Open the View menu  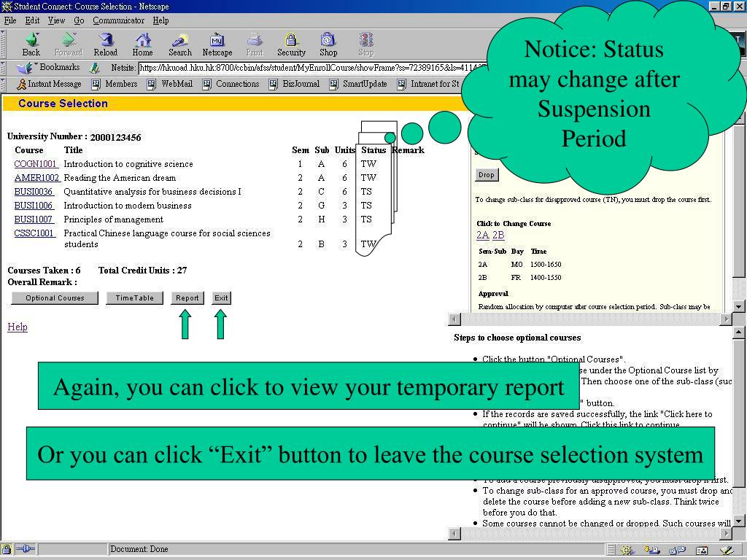pyautogui.click(x=56, y=20)
